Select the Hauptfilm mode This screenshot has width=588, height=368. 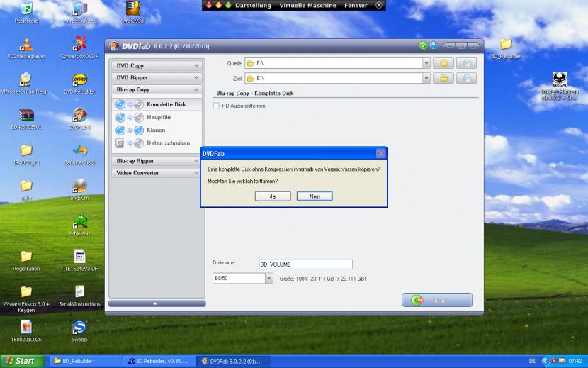point(157,117)
